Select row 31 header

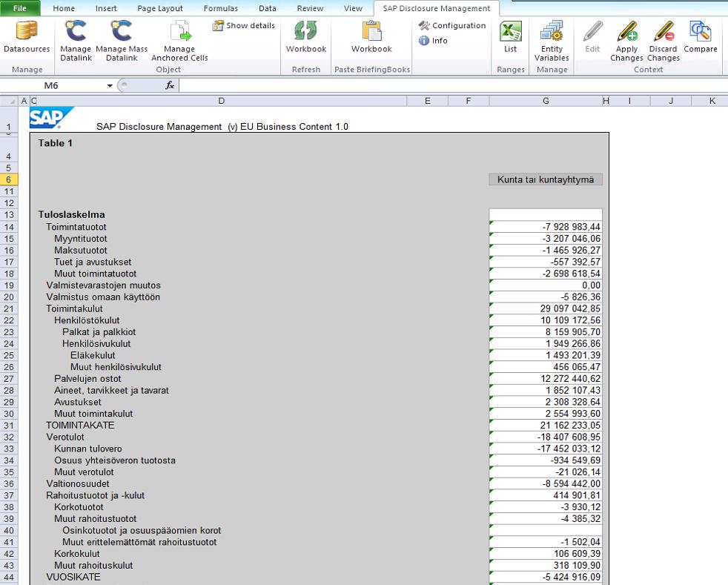(9, 426)
